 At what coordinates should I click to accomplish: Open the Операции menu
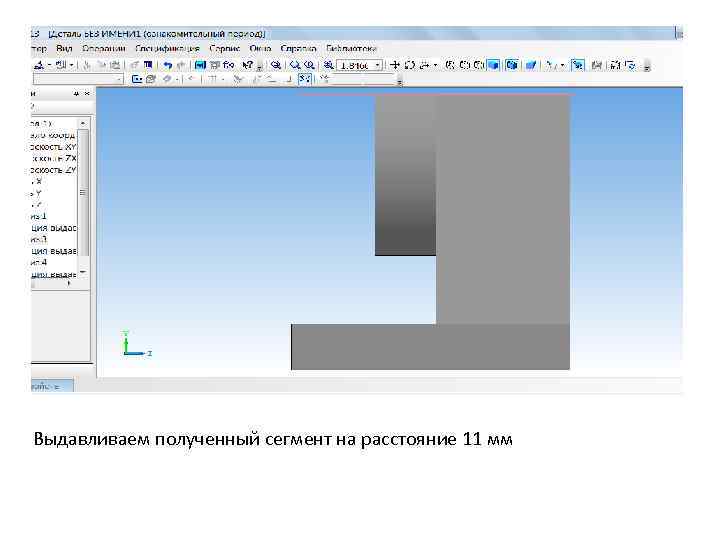tap(104, 48)
